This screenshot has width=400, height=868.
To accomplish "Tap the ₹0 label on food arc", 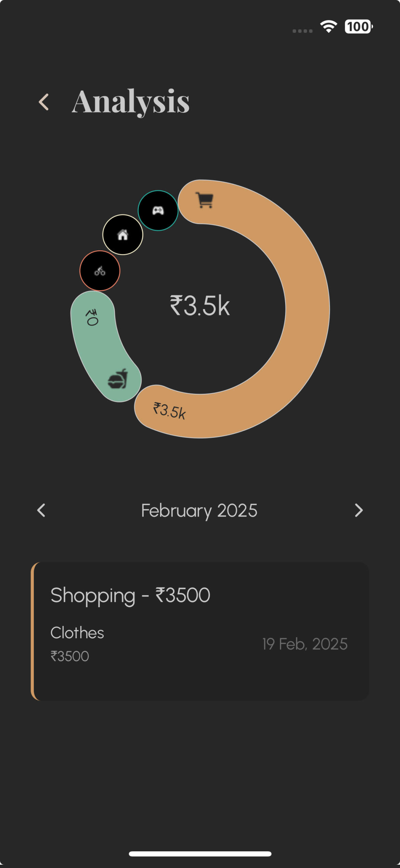I will [x=92, y=317].
